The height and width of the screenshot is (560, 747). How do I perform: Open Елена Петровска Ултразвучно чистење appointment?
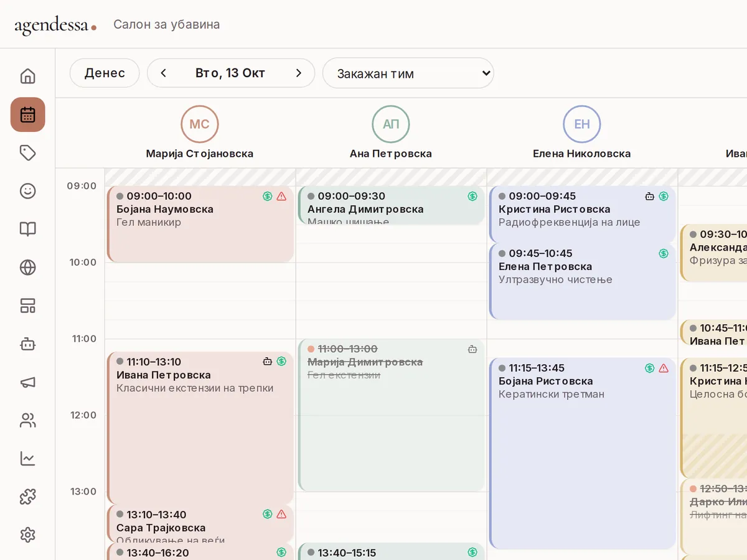coord(583,281)
